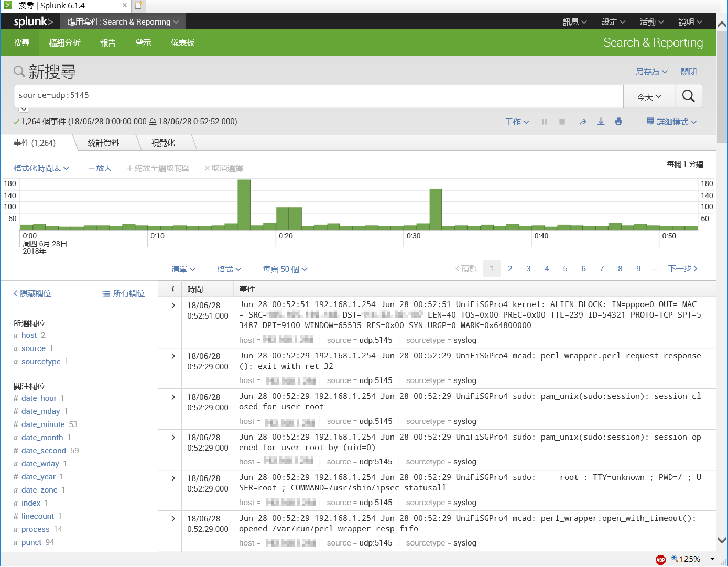Print the search results
This screenshot has height=567, width=728.
click(618, 122)
